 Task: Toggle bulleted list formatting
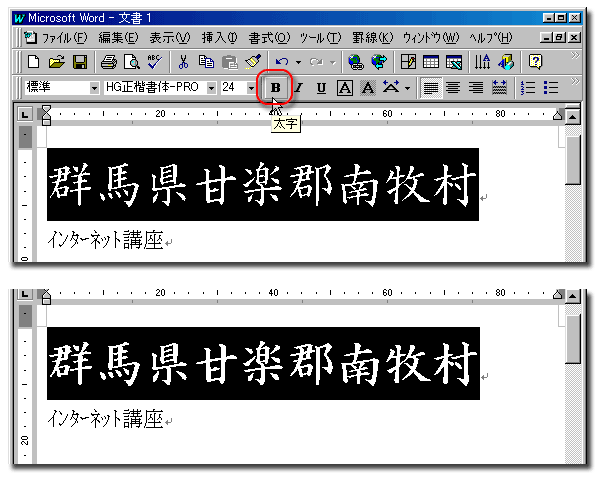(x=551, y=88)
